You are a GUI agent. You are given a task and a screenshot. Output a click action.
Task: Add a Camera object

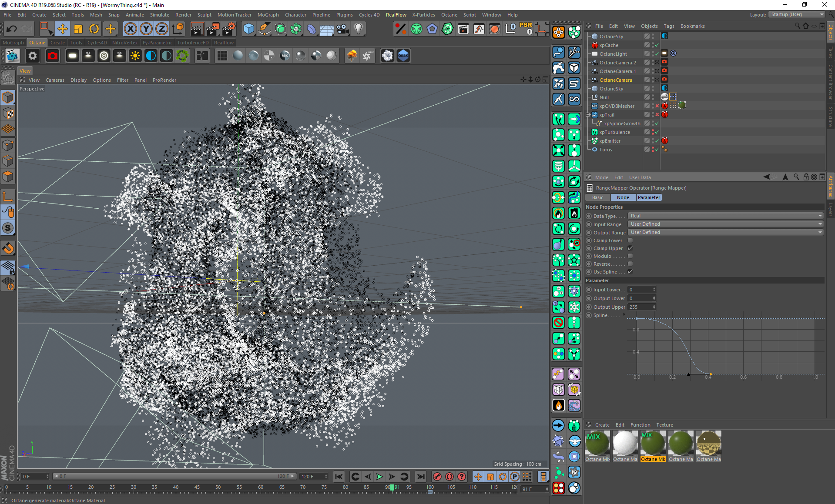tap(342, 29)
